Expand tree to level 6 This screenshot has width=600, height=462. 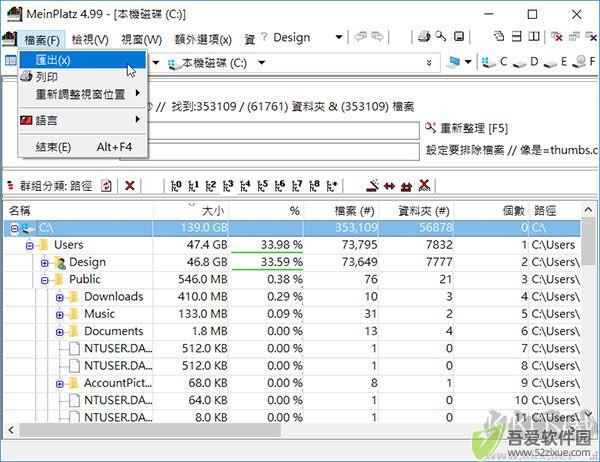click(x=279, y=186)
